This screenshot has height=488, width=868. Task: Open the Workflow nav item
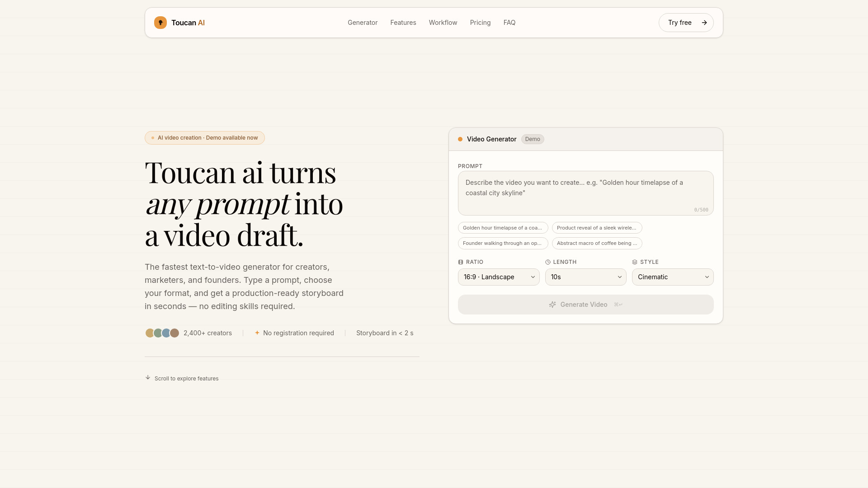(x=443, y=23)
